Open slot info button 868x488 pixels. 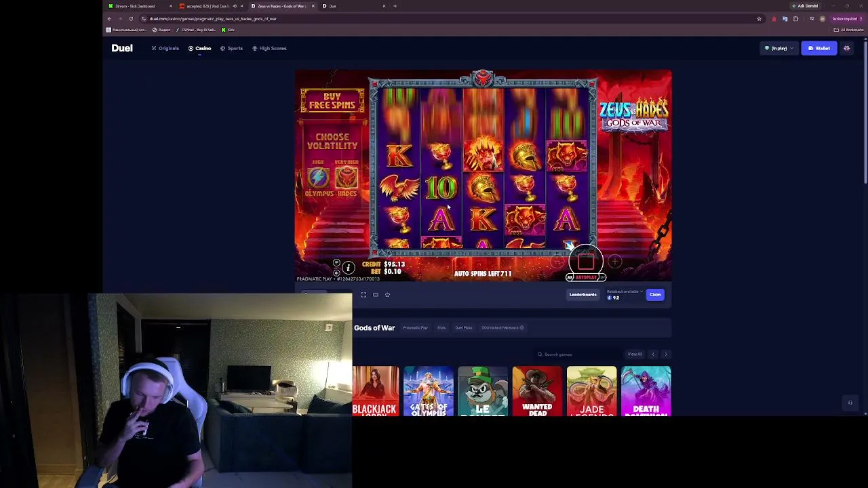pos(348,268)
